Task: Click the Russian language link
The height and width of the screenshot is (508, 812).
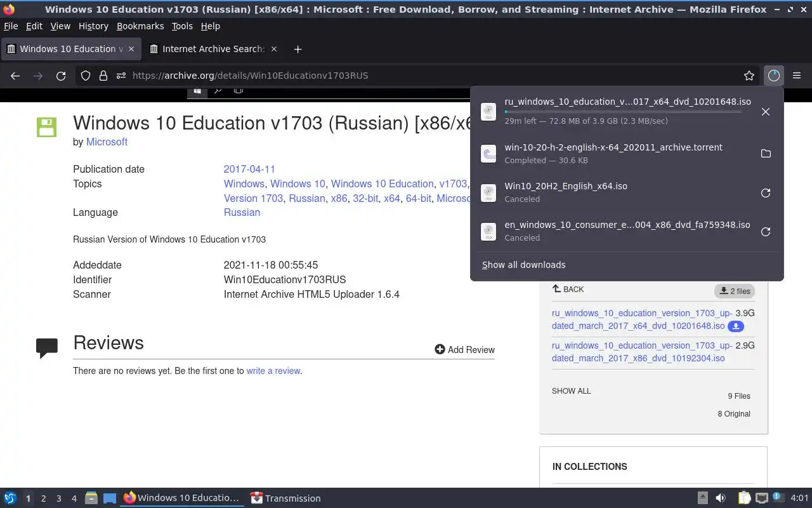Action: click(242, 212)
